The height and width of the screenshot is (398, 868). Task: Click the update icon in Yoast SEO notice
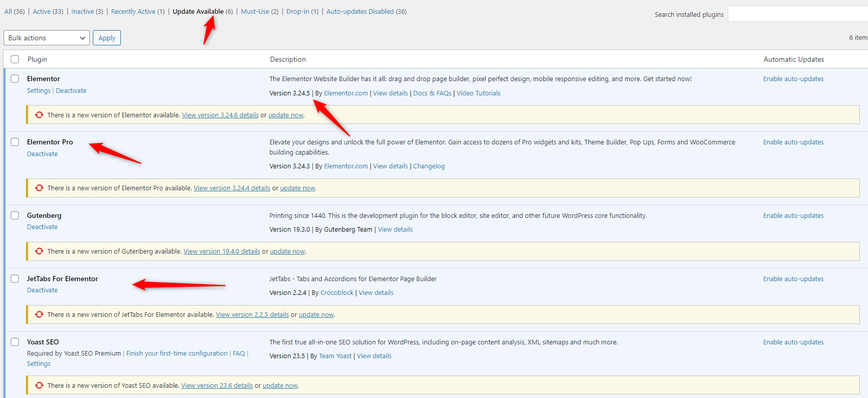(39, 385)
